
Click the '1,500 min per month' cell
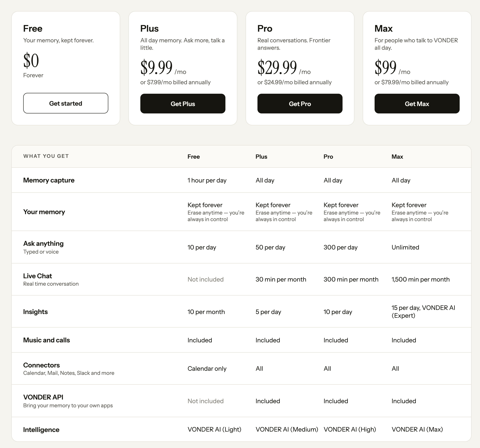tap(421, 279)
